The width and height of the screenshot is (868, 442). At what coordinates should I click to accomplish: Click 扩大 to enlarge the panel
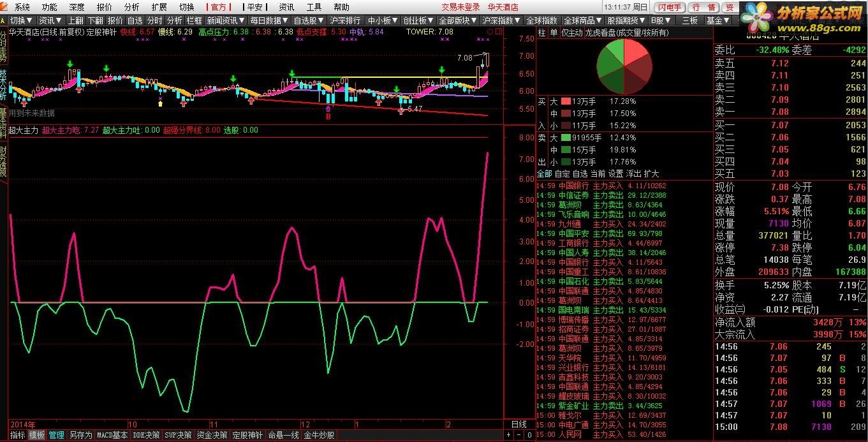click(x=651, y=173)
